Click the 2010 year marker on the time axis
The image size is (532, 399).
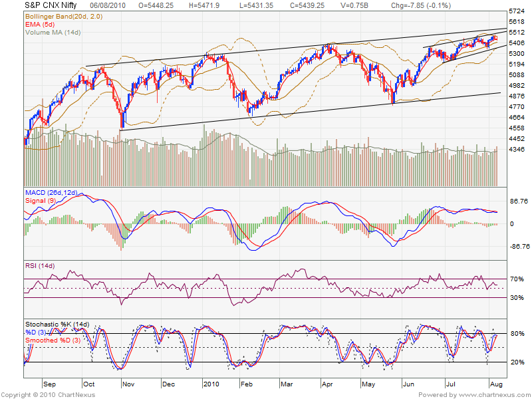(211, 384)
